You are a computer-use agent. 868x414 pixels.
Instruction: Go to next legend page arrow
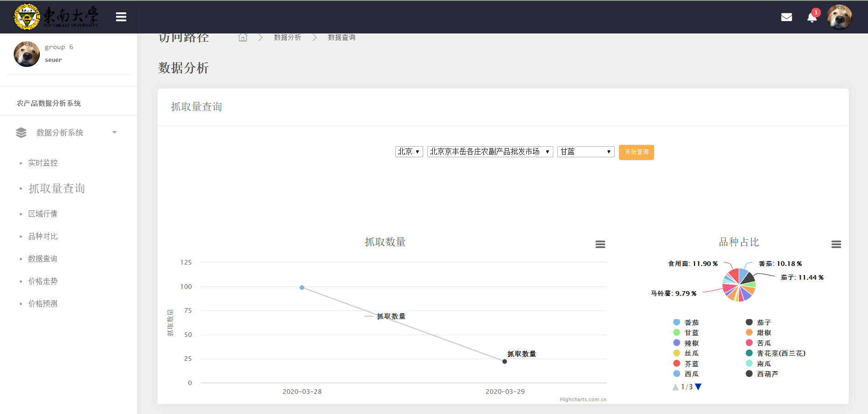point(698,387)
